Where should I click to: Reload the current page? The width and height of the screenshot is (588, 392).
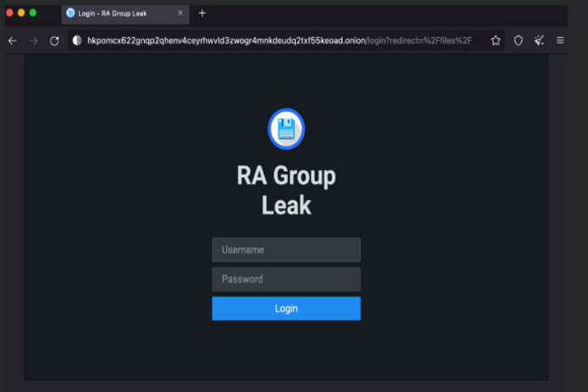click(54, 41)
